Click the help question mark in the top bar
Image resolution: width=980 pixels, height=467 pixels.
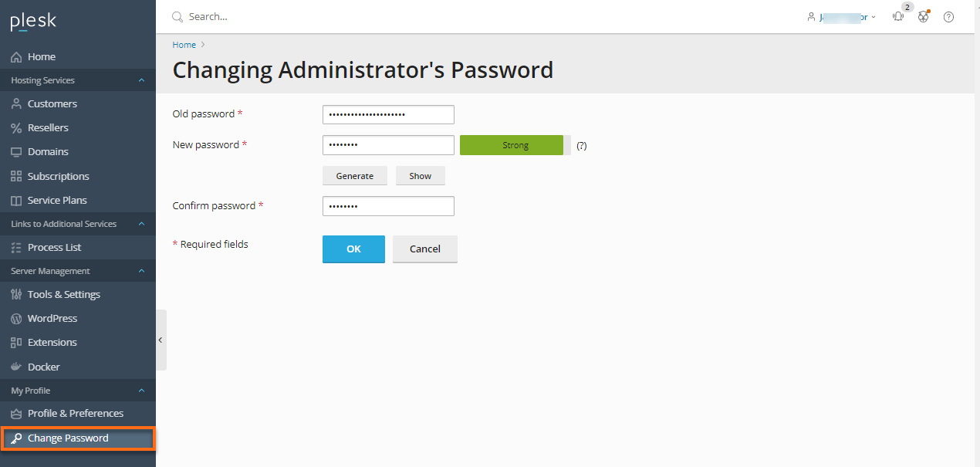pos(948,16)
